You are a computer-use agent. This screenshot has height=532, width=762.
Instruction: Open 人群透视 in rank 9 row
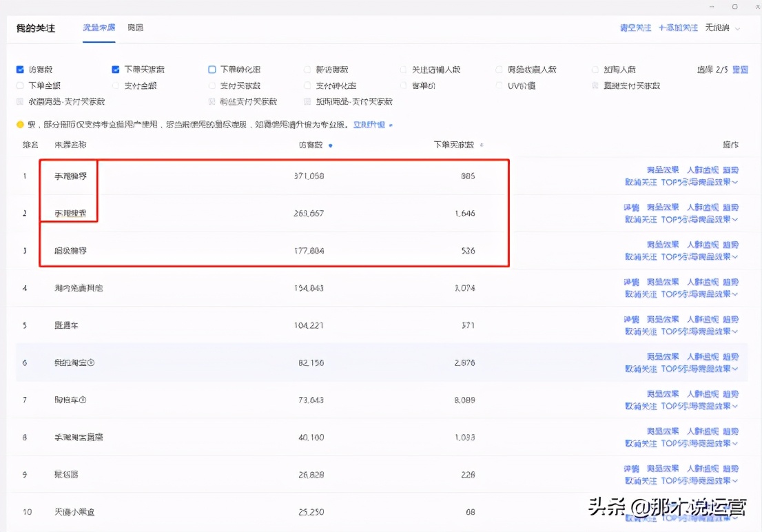[x=702, y=469]
